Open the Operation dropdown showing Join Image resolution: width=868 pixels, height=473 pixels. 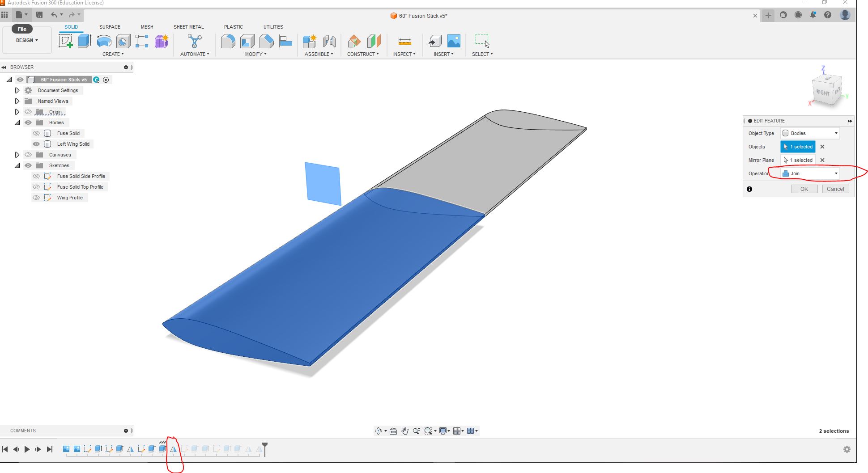click(x=810, y=173)
